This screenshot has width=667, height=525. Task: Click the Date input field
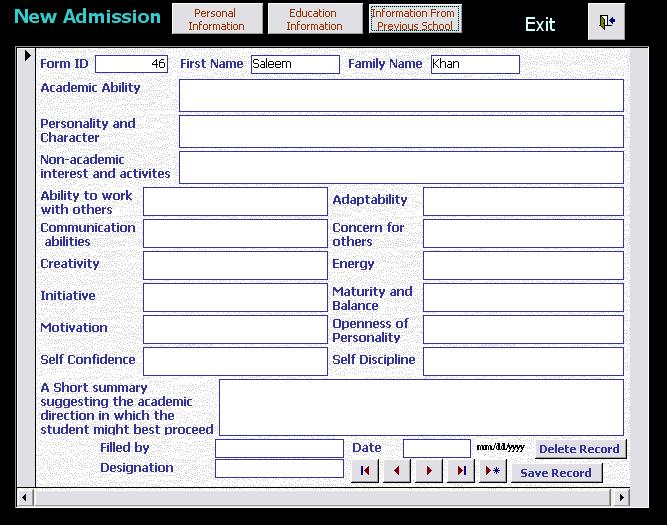[437, 448]
